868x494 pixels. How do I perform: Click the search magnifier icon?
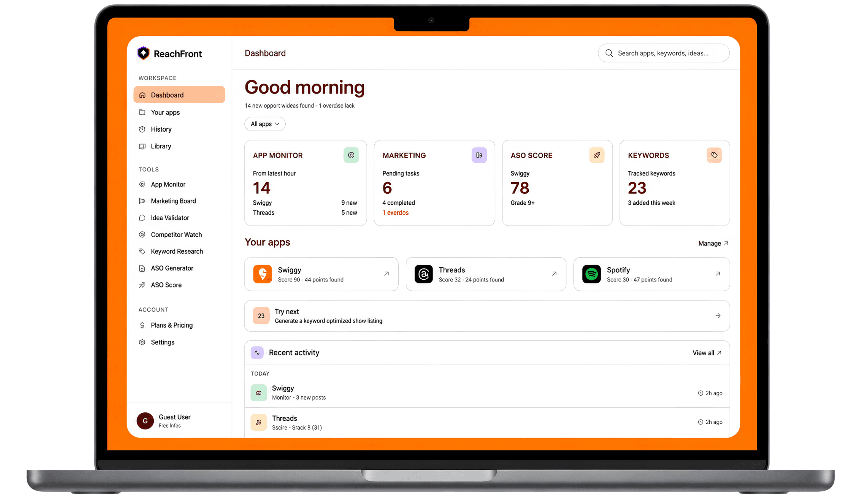click(x=609, y=53)
